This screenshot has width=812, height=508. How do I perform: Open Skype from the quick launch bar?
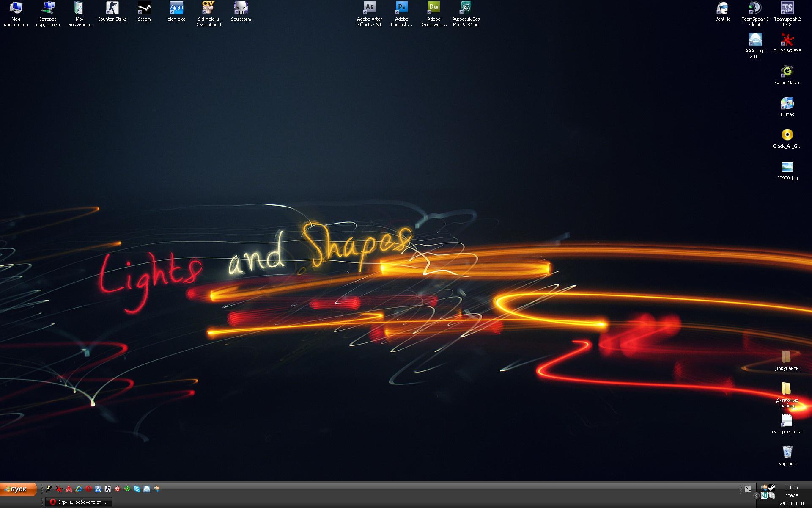[x=137, y=489]
